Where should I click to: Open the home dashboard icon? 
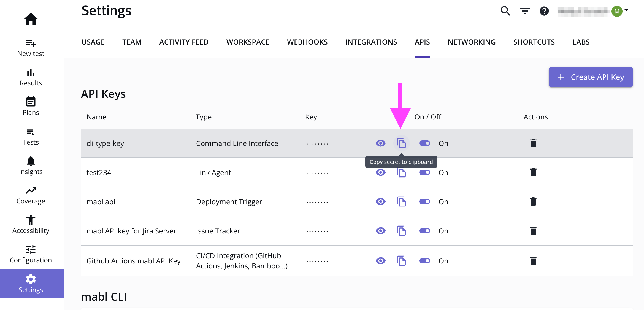pos(31,19)
